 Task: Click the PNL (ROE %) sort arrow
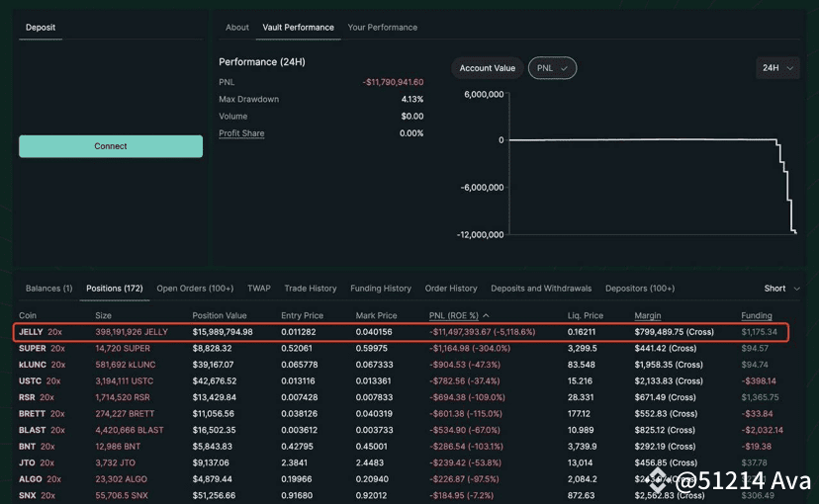coord(486,315)
